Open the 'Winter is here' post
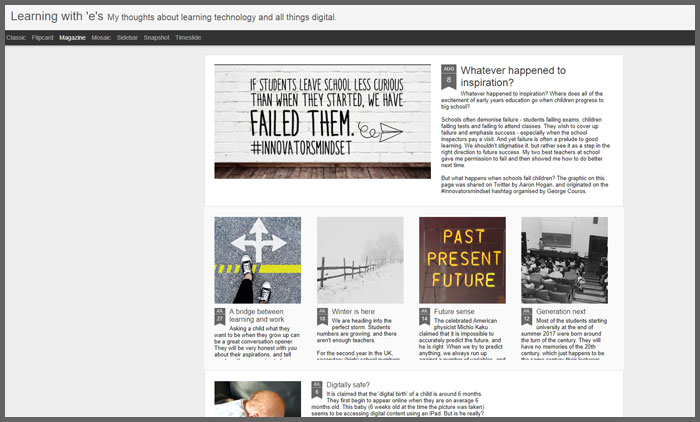This screenshot has height=422, width=700. pos(353,311)
